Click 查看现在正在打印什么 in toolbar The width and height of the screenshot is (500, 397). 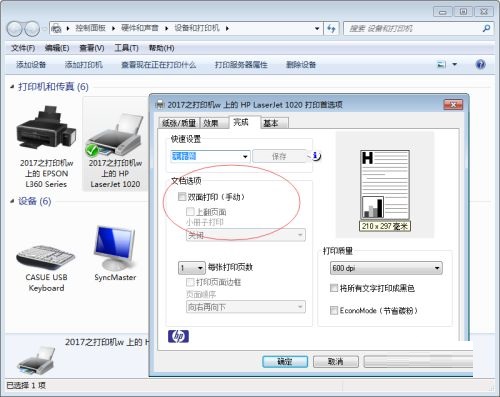(x=159, y=64)
